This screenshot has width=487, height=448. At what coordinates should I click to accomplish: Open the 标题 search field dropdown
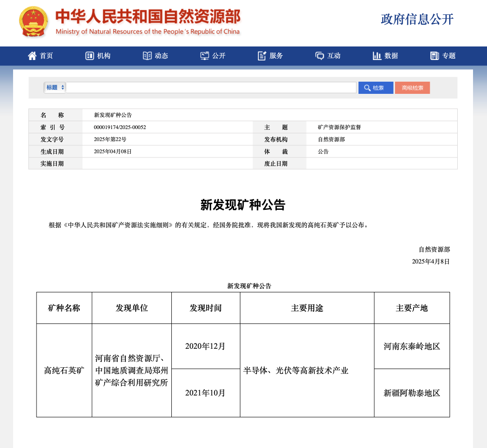55,88
